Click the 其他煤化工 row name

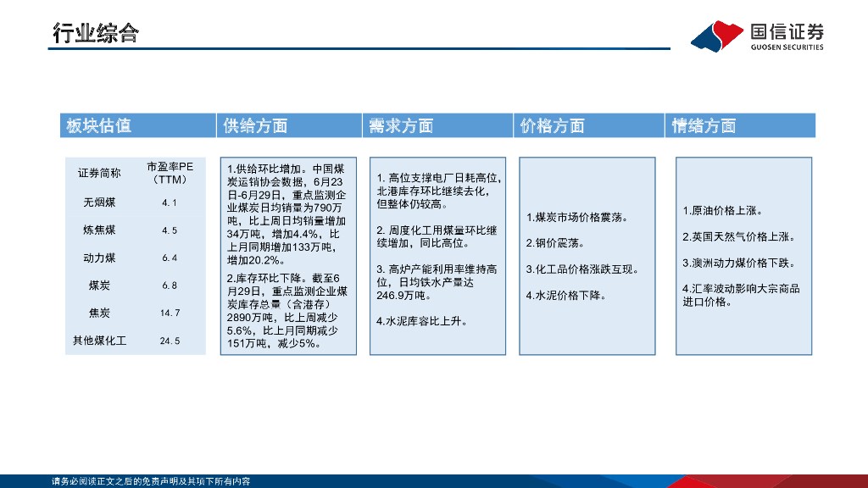coord(100,341)
